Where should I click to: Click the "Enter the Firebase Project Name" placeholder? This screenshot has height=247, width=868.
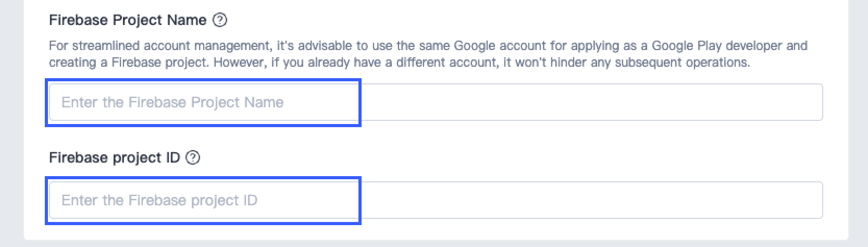point(172,102)
